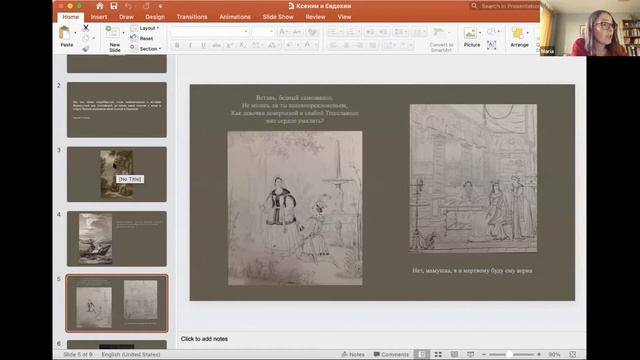Switch to the Transitions tab
The width and height of the screenshot is (640, 360).
coord(192,17)
